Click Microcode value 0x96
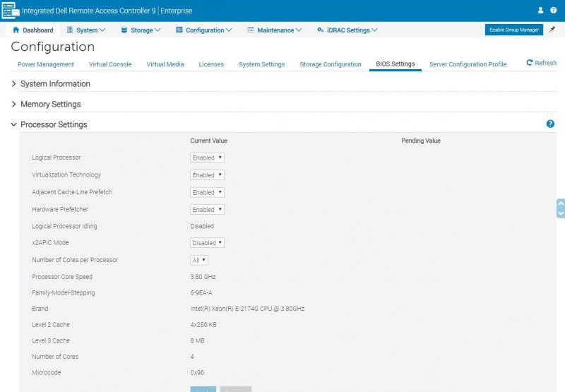This screenshot has width=565, height=392. pyautogui.click(x=197, y=372)
